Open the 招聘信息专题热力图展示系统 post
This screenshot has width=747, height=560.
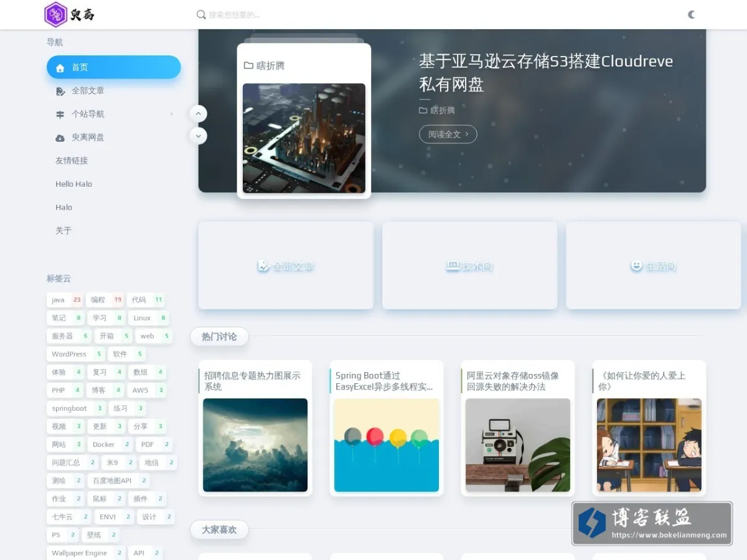click(x=253, y=381)
